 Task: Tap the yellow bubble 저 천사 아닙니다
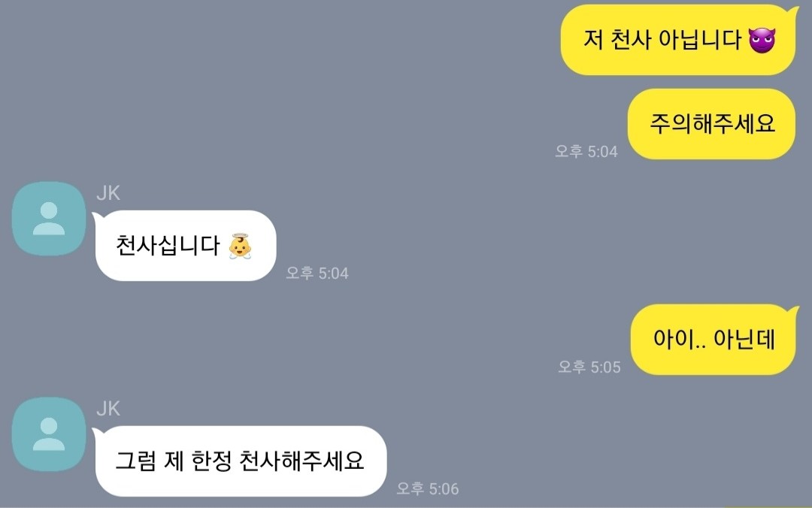[x=679, y=40]
